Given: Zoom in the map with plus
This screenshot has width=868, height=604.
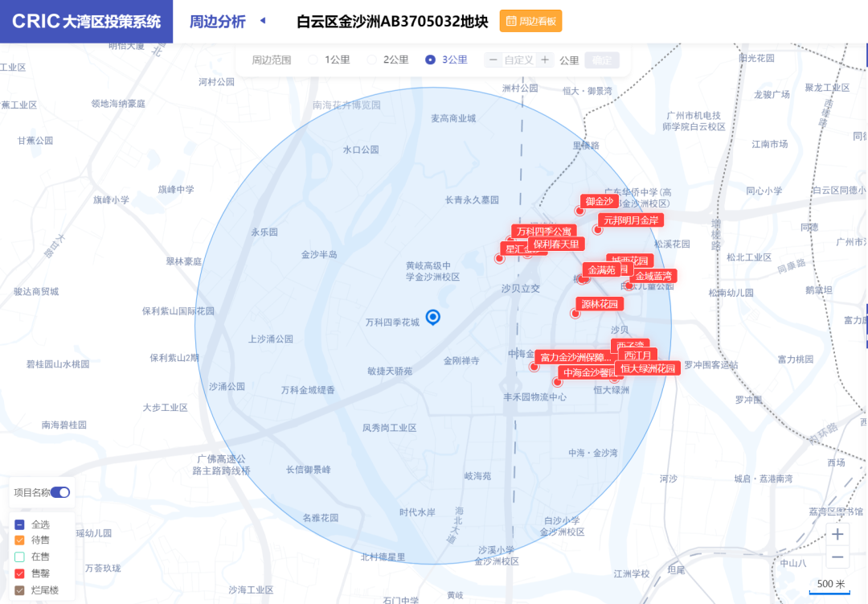Looking at the screenshot, I should coord(837,534).
